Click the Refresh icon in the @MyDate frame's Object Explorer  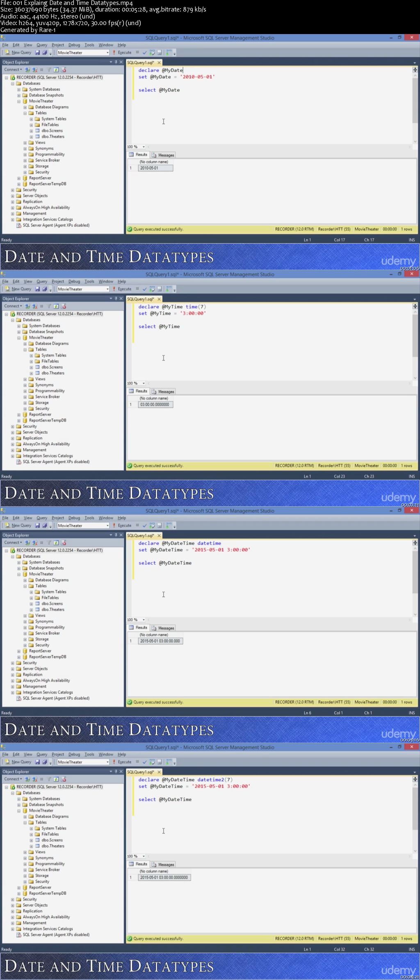coord(56,70)
